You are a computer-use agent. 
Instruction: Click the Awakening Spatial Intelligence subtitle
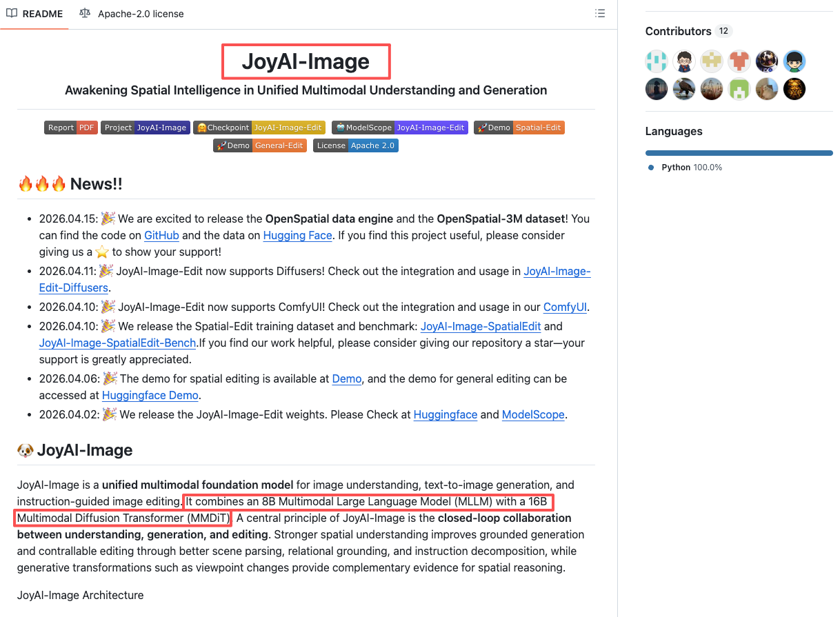coord(306,90)
